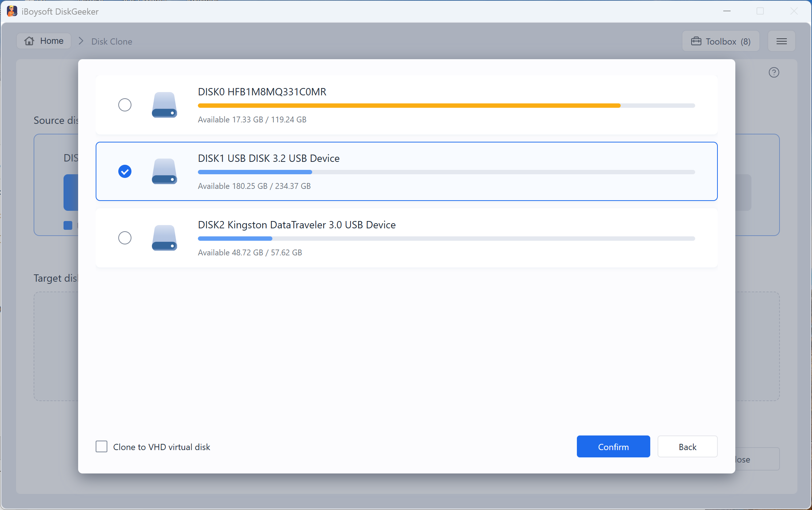Click the DISK0 drive icon

point(164,105)
